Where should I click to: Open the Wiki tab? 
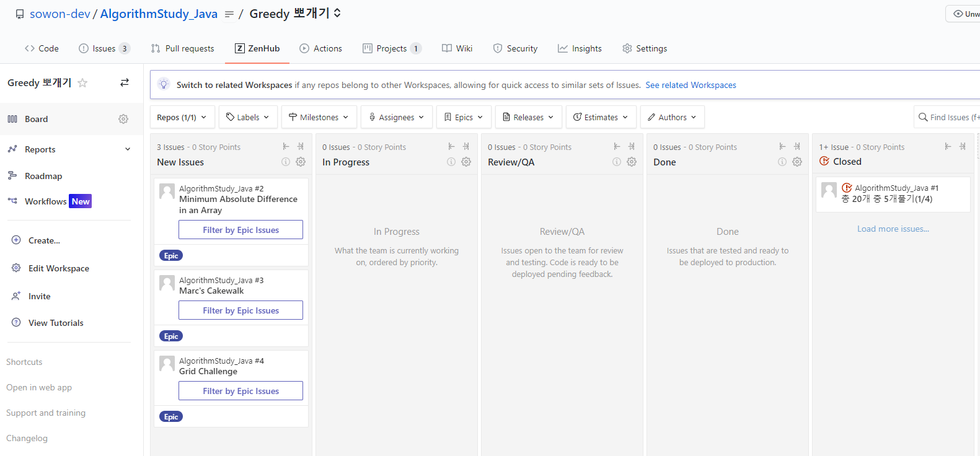click(x=457, y=48)
